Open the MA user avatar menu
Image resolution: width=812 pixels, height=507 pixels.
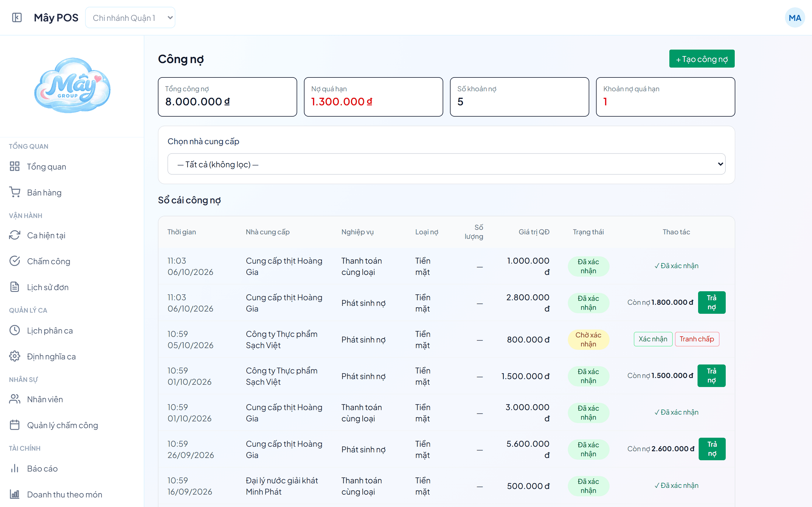[x=795, y=18]
